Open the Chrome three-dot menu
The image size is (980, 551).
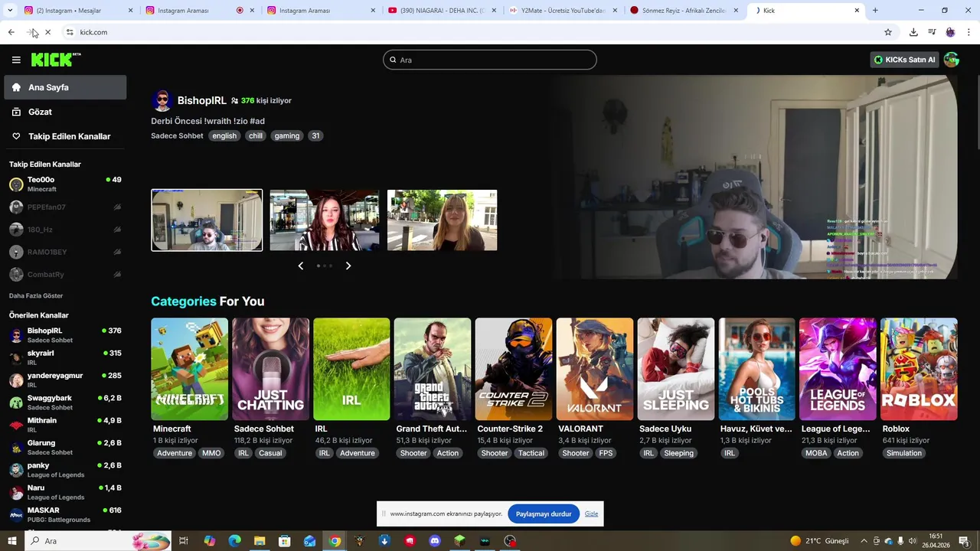click(969, 32)
